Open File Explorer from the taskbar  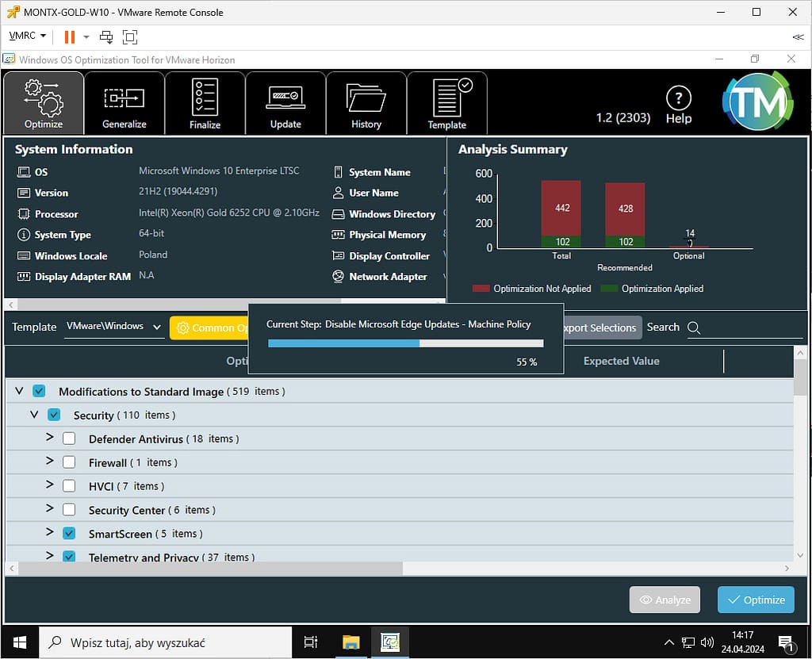point(351,642)
